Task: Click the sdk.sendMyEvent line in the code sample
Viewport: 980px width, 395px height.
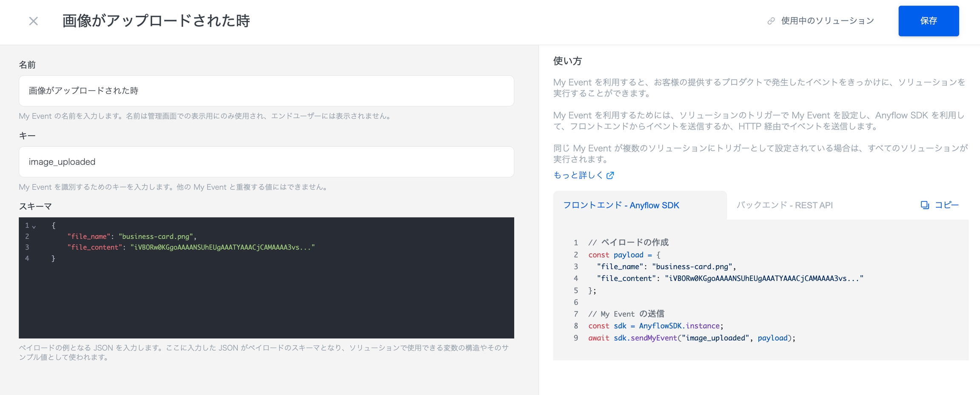Action: [691, 338]
